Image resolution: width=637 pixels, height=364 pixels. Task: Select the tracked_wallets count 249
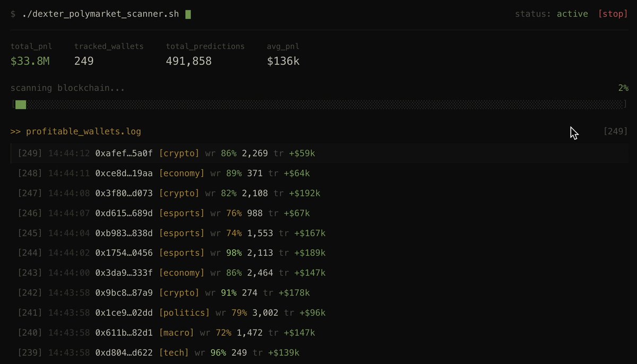84,61
